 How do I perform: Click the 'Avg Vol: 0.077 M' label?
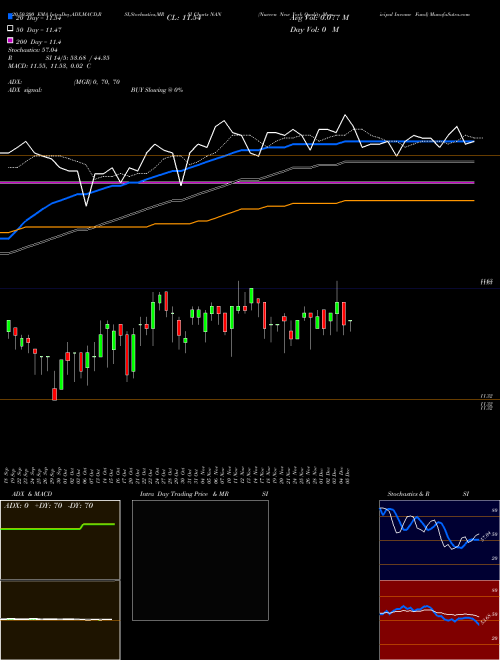(x=319, y=18)
